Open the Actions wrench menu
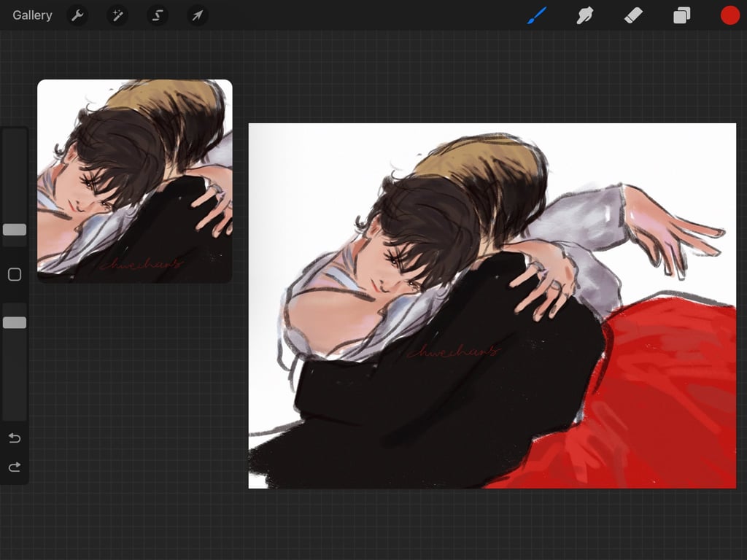The image size is (747, 560). click(x=77, y=16)
